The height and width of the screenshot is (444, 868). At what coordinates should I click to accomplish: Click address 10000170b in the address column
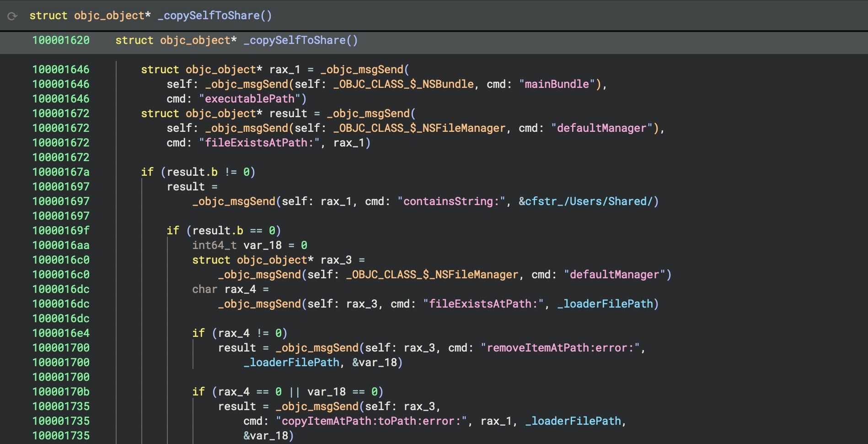click(x=61, y=392)
